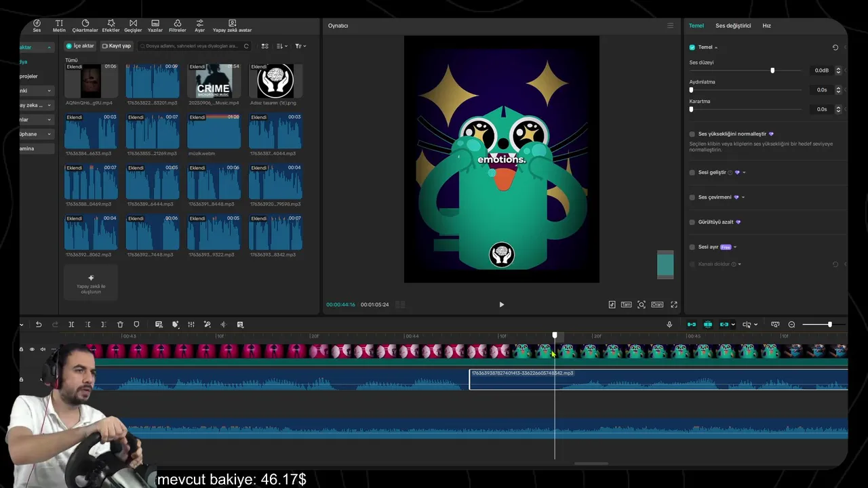Viewport: 868px width, 488px height.
Task: Expand the Ses çevirmeni options arrow
Action: [743, 197]
